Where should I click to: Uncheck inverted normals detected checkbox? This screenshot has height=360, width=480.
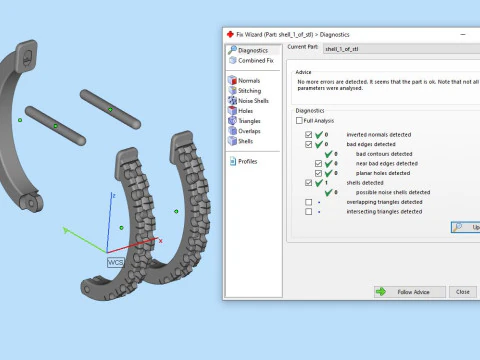click(308, 135)
